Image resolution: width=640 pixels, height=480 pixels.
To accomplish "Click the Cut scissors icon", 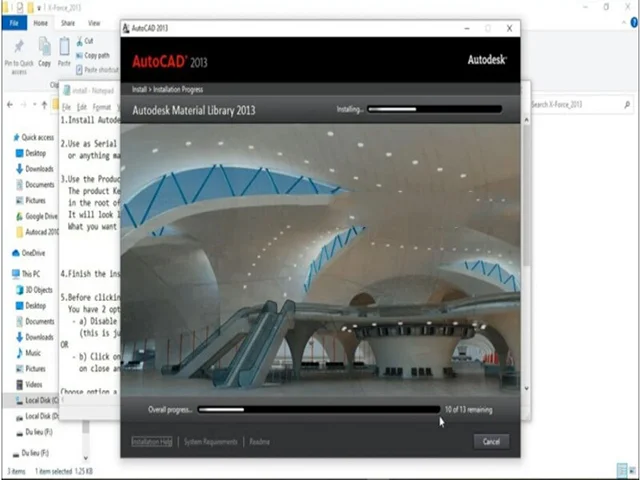I will (x=80, y=41).
